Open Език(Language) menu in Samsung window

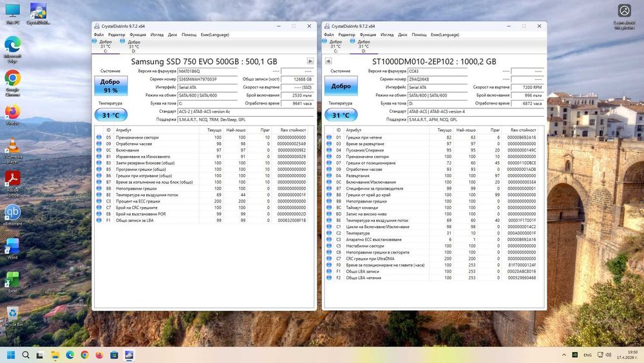(215, 35)
